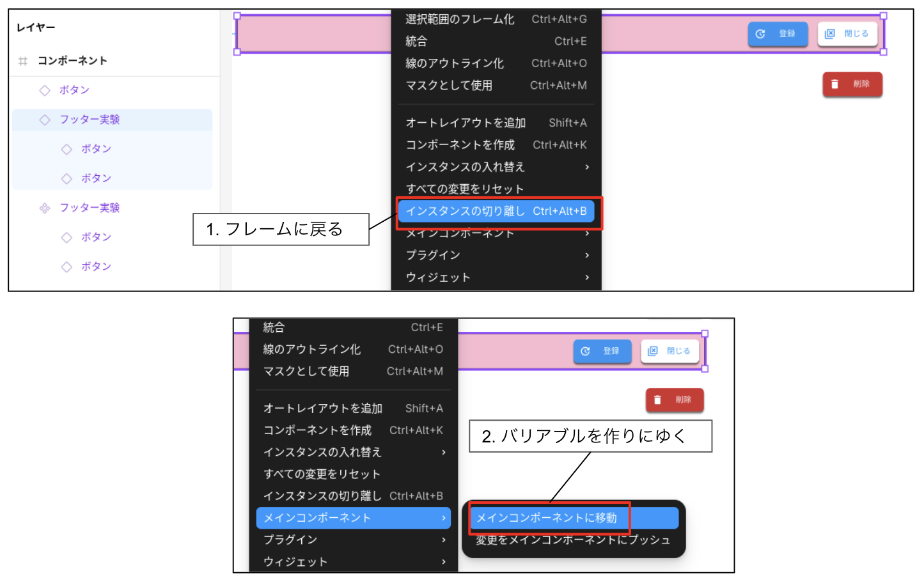This screenshot has width=924, height=585.
Task: Click the 削除 trash icon in the upper canvas
Action: point(834,84)
